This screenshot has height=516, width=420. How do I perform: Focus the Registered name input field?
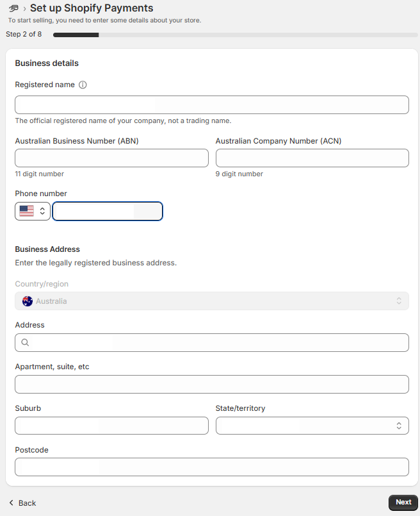pos(212,105)
